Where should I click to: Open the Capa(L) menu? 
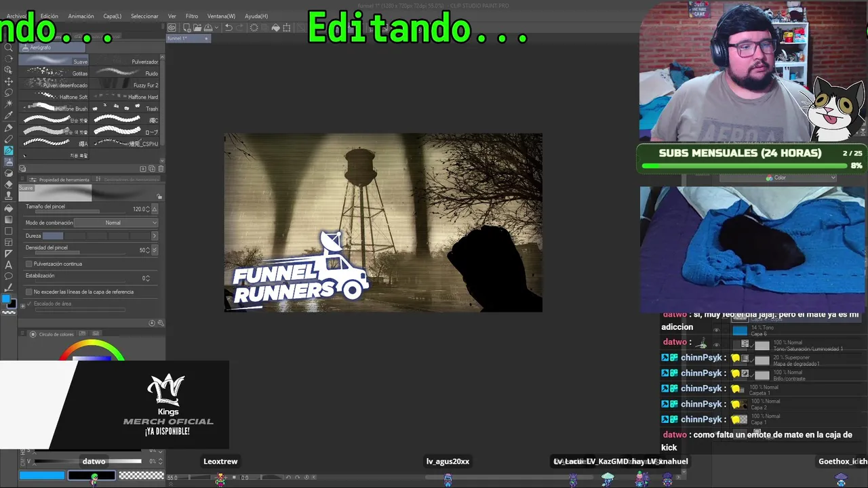(x=113, y=16)
